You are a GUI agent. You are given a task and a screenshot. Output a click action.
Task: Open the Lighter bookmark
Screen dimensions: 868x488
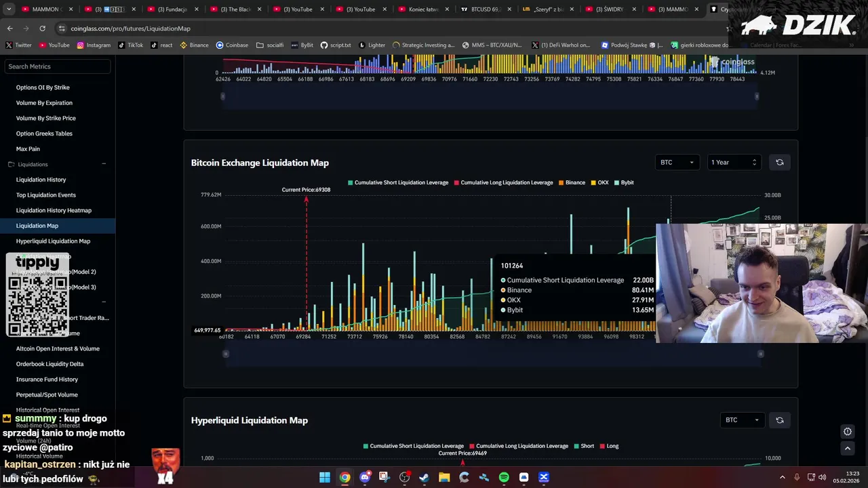372,45
